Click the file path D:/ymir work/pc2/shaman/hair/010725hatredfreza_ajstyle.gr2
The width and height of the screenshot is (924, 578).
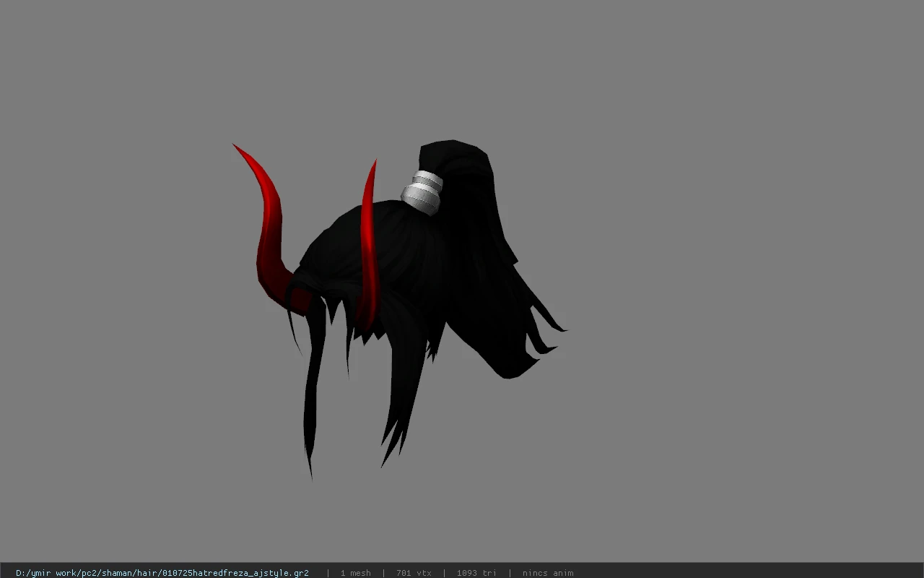tap(162, 573)
